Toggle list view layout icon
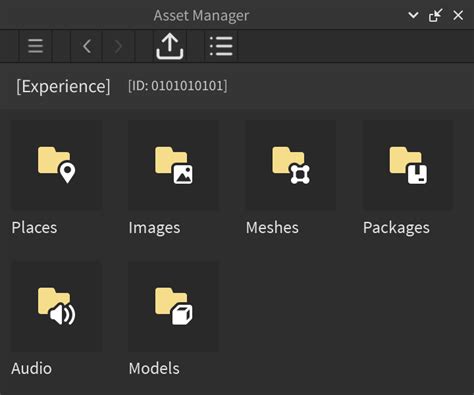 click(x=221, y=46)
